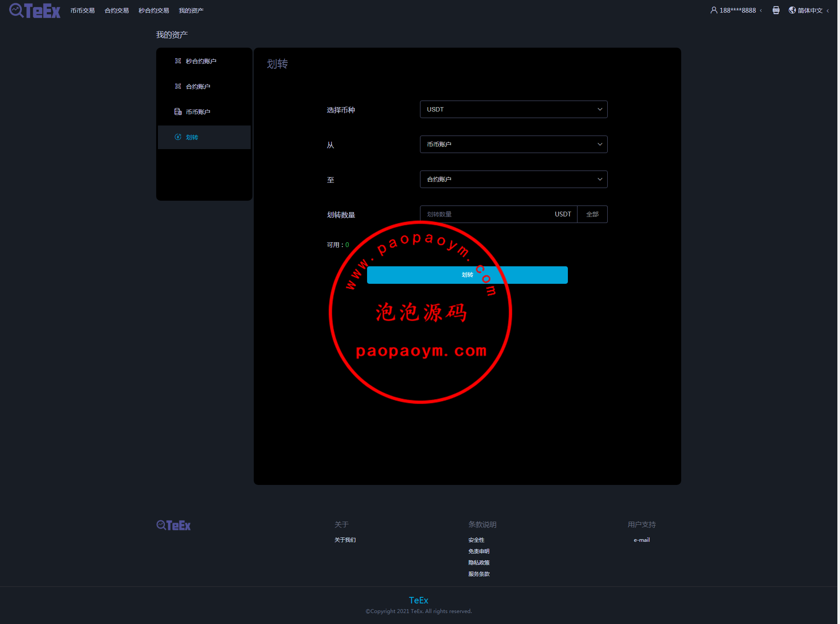Open the 简体中文 language selector

coord(810,10)
